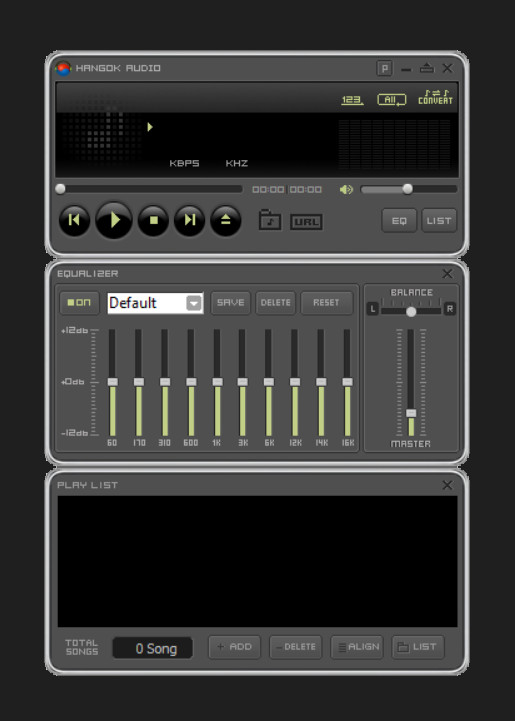
Task: Click the P button in title bar
Action: [384, 69]
